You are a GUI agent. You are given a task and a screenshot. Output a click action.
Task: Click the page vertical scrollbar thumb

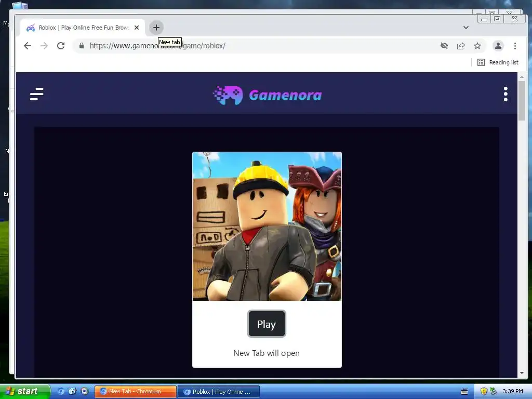(522, 100)
